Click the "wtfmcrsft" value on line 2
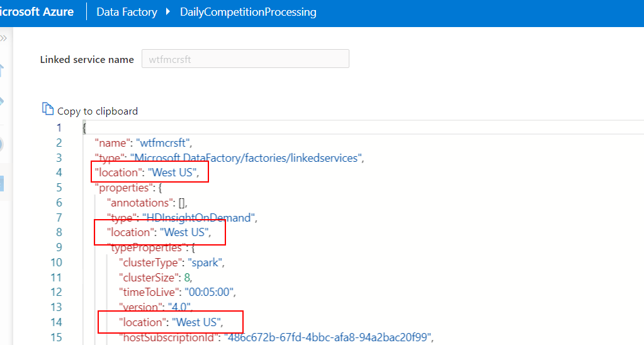Screen dimensions: 644x345 click(x=162, y=143)
